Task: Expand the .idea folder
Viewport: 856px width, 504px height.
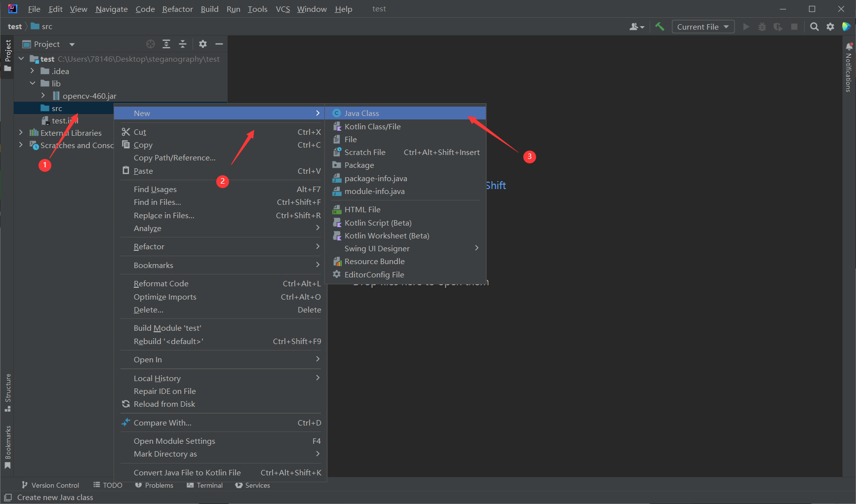Action: point(33,71)
